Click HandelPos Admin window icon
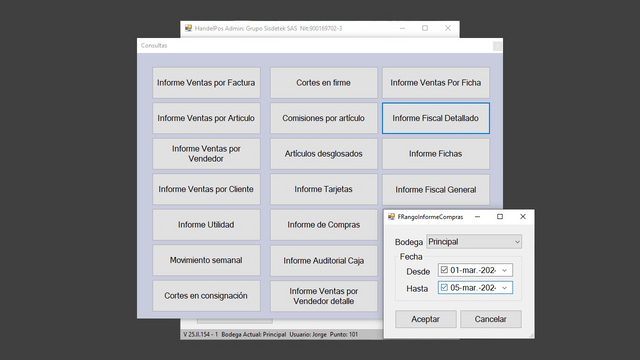 click(x=188, y=28)
